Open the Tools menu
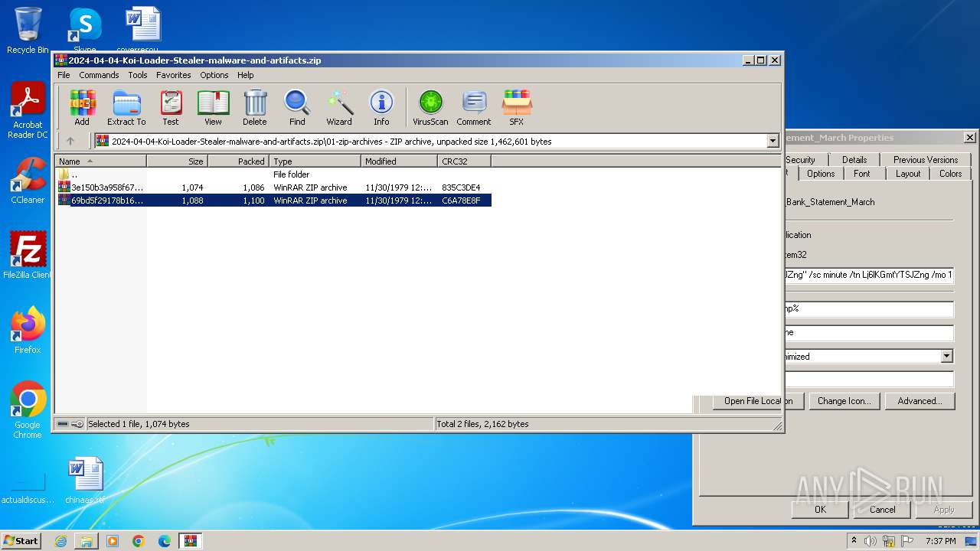This screenshot has width=980, height=551. pos(138,75)
